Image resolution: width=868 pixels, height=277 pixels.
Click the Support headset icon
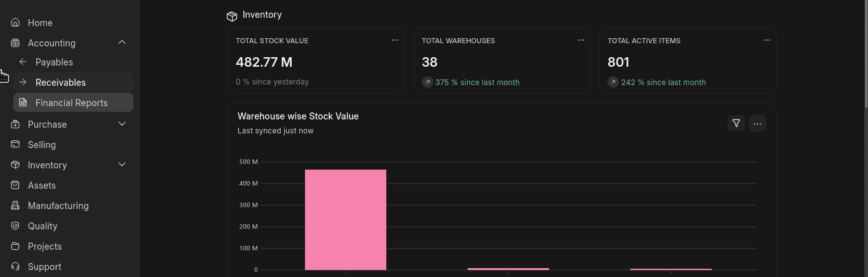16,267
